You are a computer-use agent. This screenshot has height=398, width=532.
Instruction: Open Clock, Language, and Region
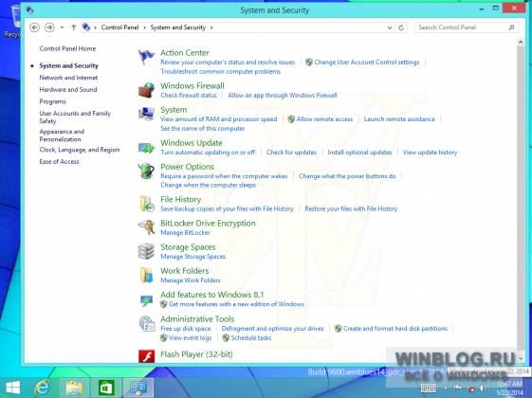click(80, 150)
